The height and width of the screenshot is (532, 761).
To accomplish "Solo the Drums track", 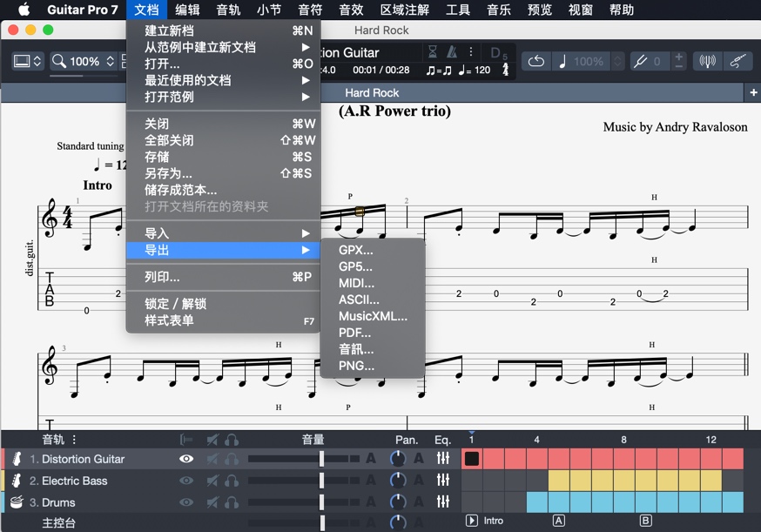I will 232,502.
